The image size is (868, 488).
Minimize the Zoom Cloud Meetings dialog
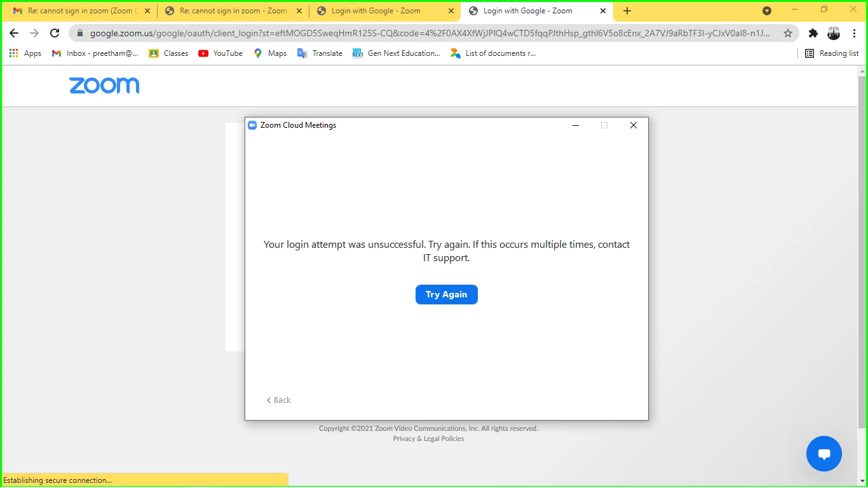[576, 125]
